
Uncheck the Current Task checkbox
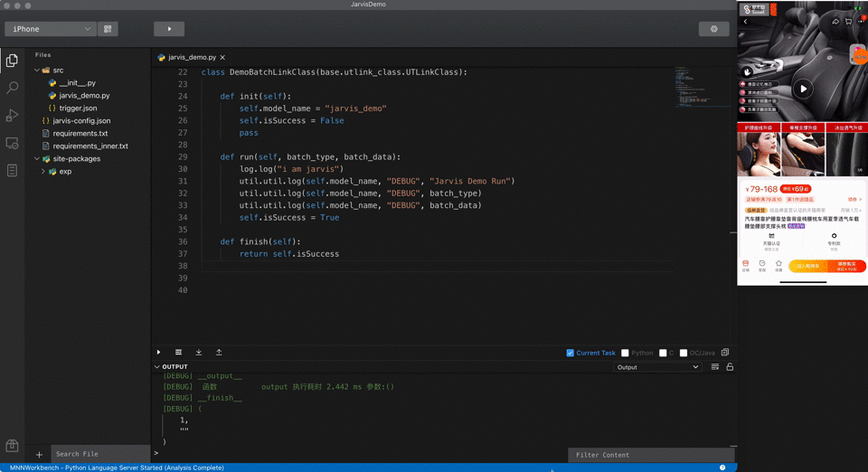click(571, 353)
